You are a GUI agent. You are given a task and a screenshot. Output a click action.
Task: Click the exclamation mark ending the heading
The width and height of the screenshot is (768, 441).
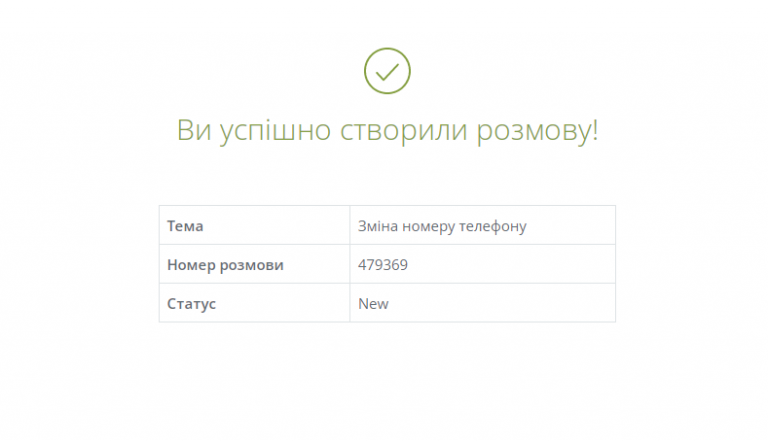coord(595,130)
